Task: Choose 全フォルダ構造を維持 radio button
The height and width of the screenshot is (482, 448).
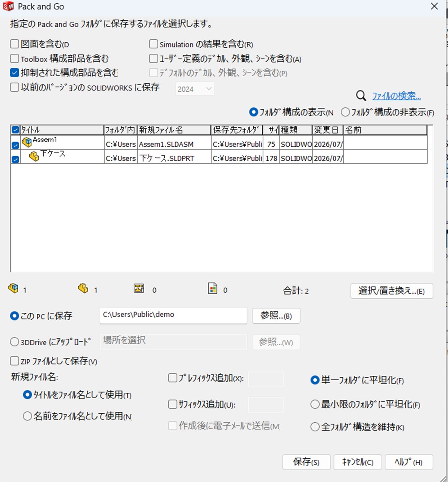Action: tap(315, 427)
